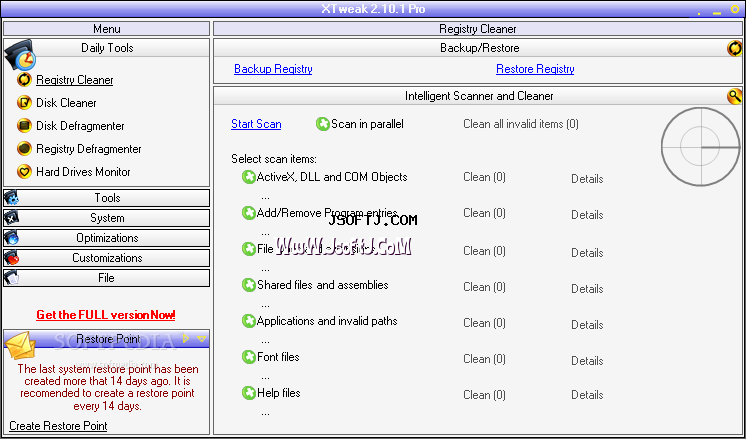This screenshot has height=439, width=746.
Task: Toggle Help files scan item
Action: click(x=249, y=393)
